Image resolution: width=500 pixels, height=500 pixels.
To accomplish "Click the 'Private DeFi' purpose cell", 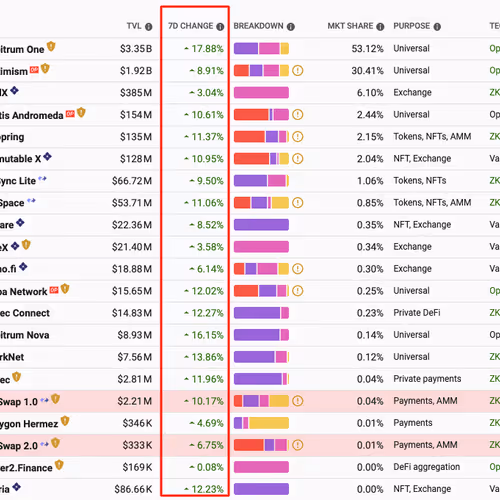I will (x=417, y=313).
